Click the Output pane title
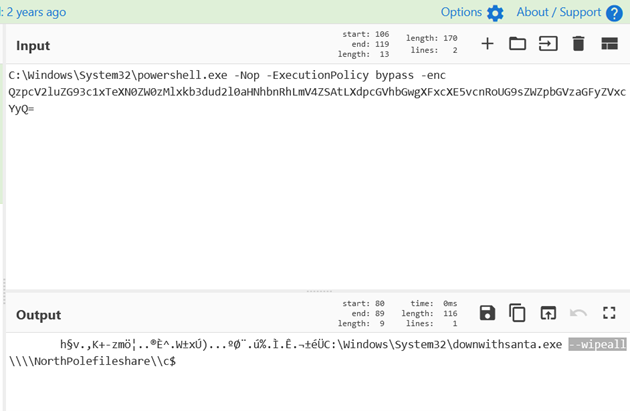 click(x=38, y=315)
